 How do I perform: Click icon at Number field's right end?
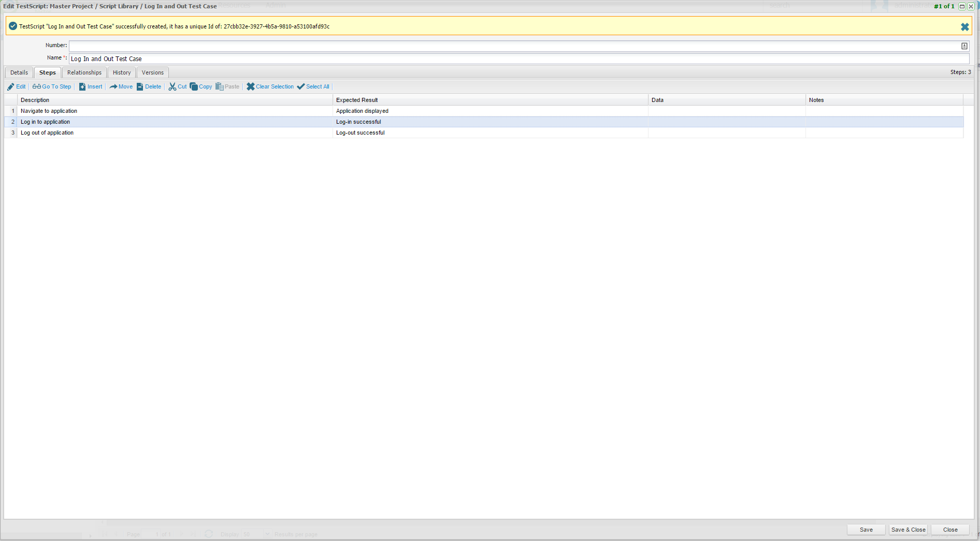click(964, 46)
